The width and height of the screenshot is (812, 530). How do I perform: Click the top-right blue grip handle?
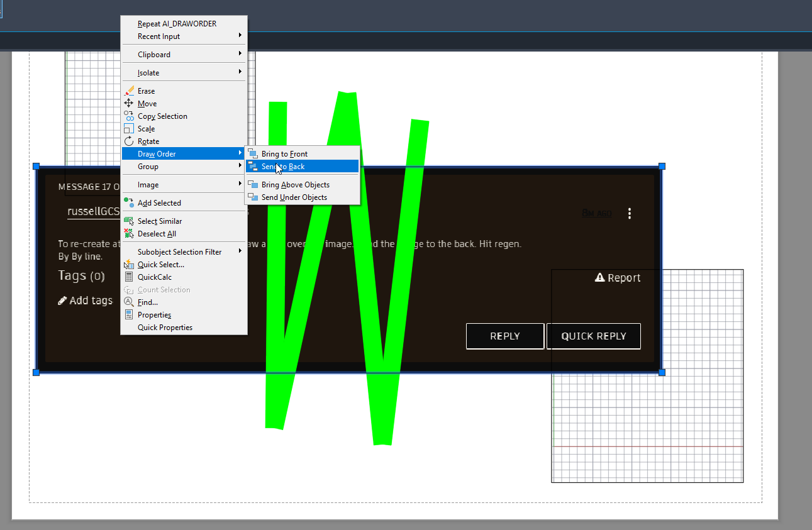(662, 167)
